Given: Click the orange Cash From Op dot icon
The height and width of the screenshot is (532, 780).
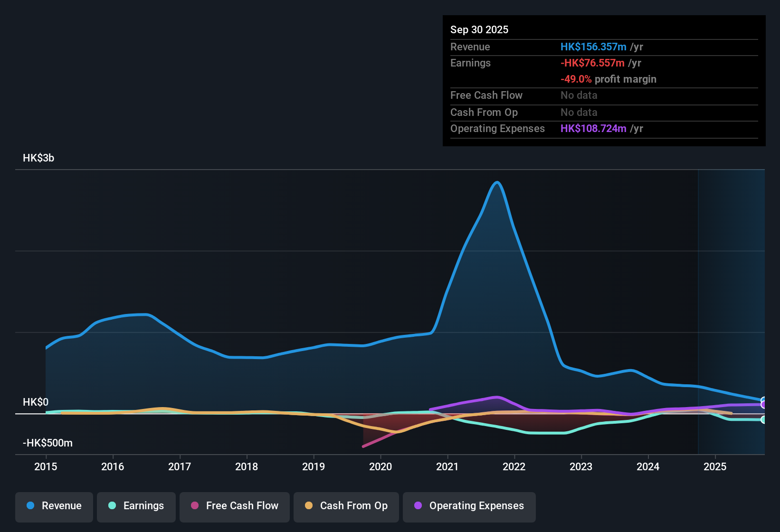Looking at the screenshot, I should [x=308, y=506].
